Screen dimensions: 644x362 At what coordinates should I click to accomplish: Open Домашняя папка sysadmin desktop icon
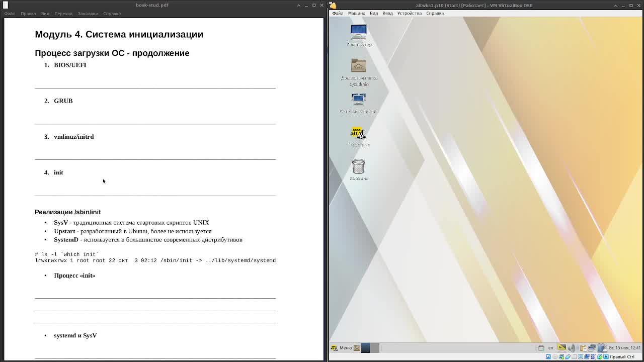(x=359, y=72)
